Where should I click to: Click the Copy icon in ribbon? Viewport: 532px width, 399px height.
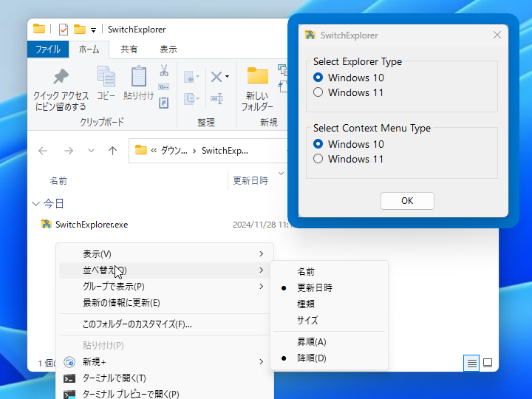(106, 76)
